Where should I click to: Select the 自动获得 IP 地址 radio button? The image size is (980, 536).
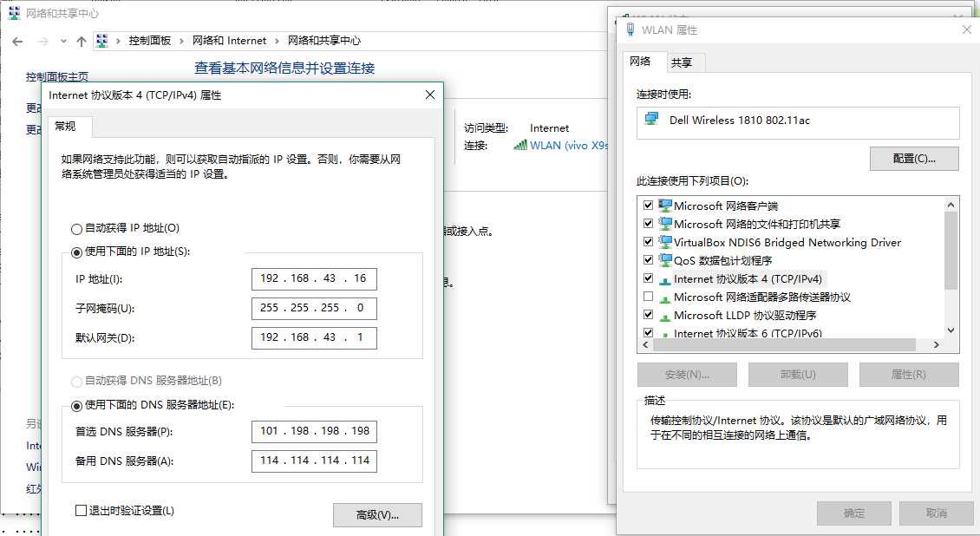pos(76,229)
